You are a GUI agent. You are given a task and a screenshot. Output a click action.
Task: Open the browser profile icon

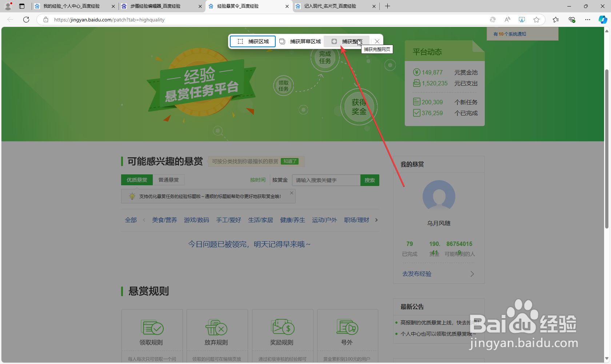[x=8, y=6]
